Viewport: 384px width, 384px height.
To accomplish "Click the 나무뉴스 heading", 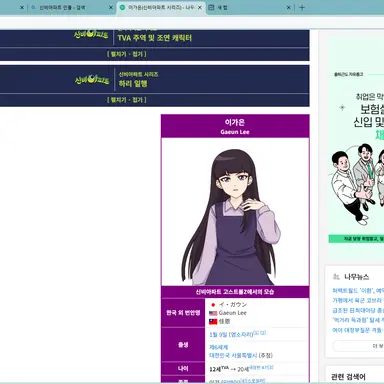I will (x=356, y=277).
